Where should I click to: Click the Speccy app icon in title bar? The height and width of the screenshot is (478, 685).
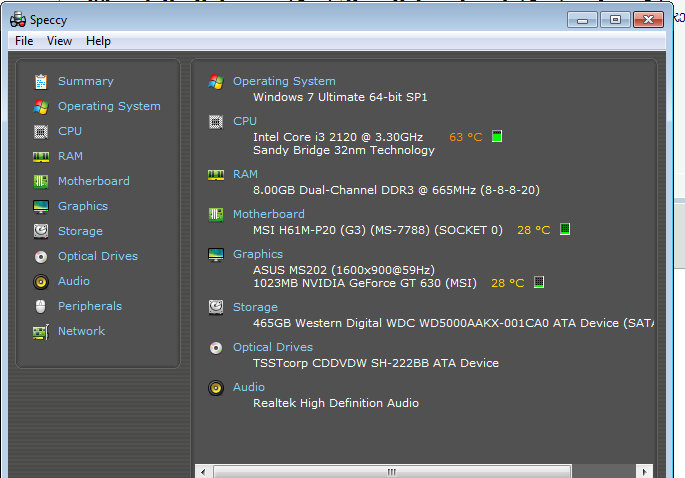[18, 20]
